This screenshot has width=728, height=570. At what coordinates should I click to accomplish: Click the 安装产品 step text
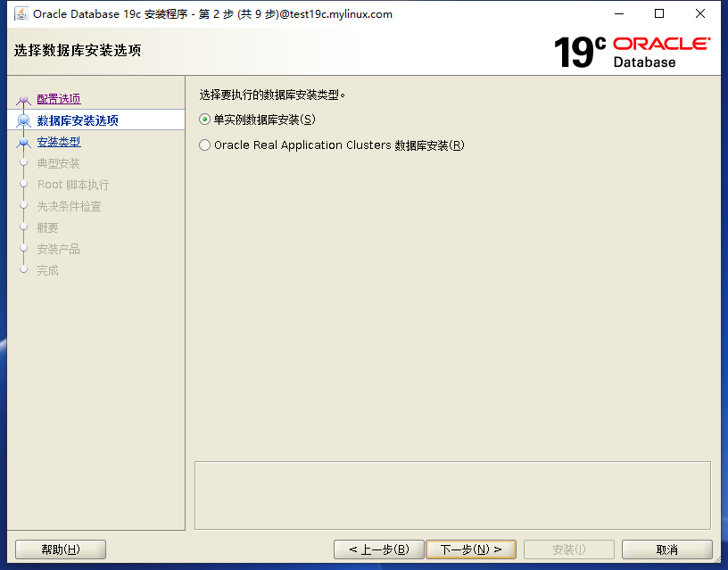(x=59, y=249)
